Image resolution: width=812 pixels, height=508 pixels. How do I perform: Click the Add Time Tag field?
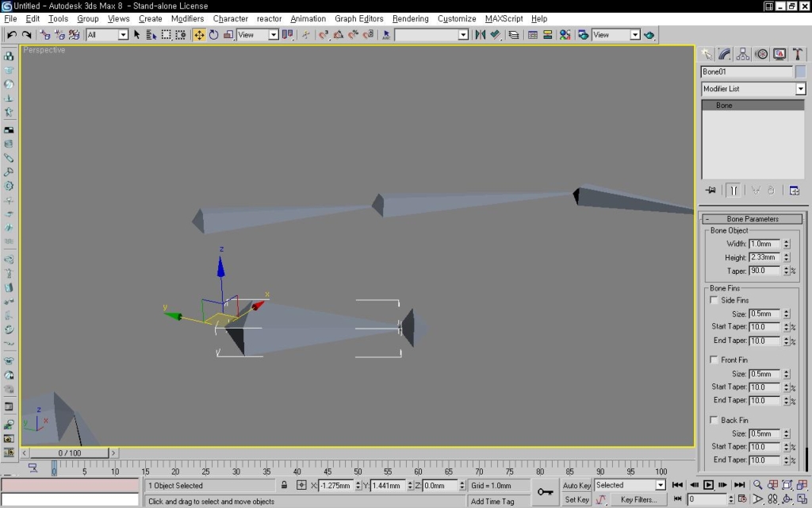(498, 502)
